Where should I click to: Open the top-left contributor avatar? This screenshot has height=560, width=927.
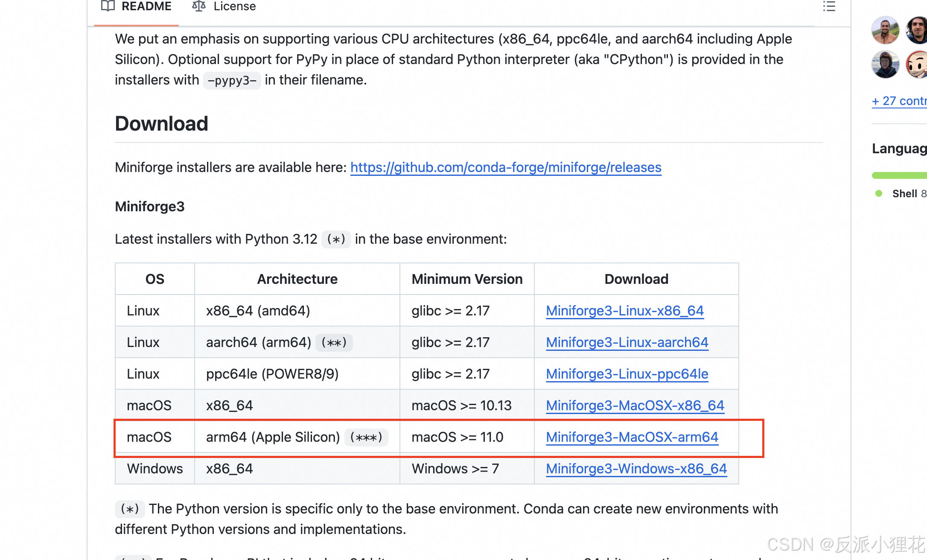885,30
